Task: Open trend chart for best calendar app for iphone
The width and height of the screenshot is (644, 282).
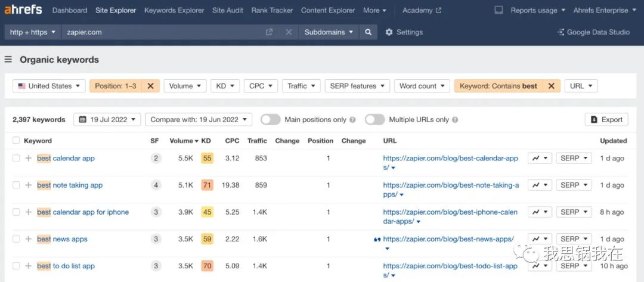Action: tap(540, 212)
